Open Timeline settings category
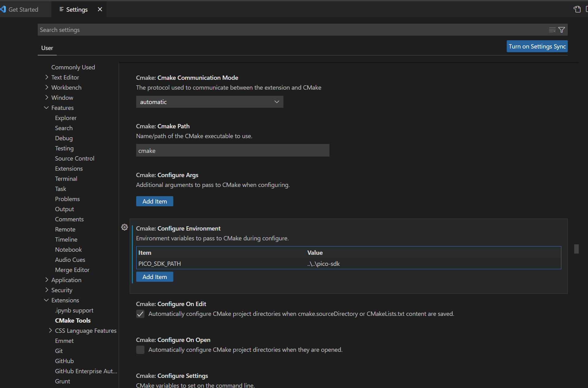Screen dimensions: 588x388 click(66, 239)
